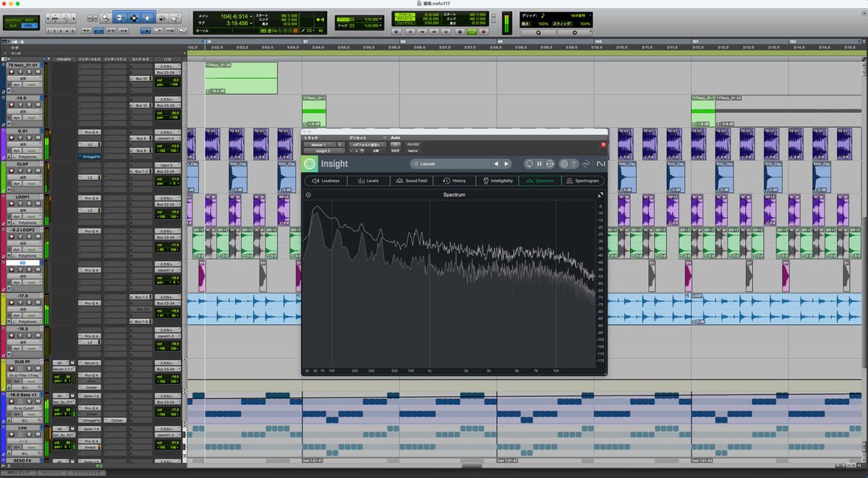Switch to the Loudness tab

(325, 181)
